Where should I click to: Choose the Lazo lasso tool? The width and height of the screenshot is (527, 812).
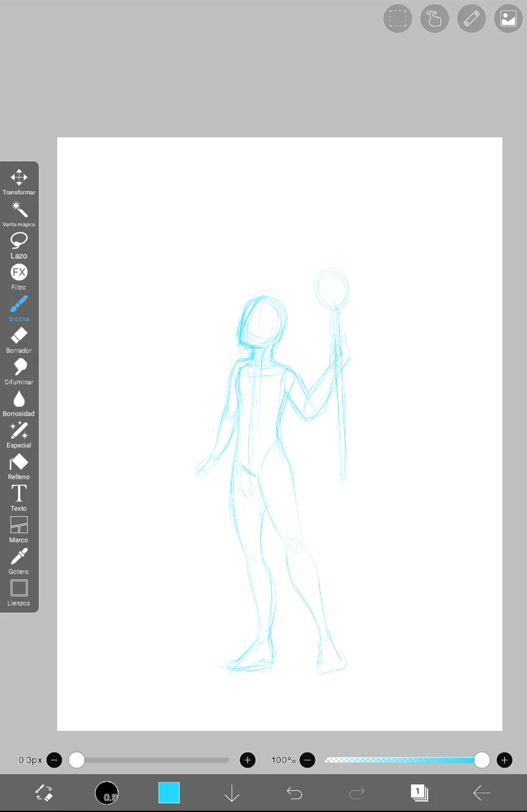tap(19, 246)
